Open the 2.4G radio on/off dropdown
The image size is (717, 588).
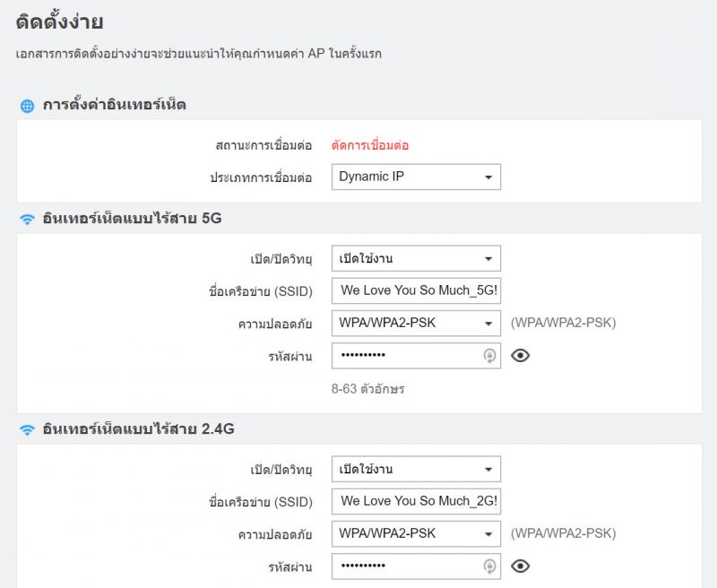pyautogui.click(x=416, y=469)
